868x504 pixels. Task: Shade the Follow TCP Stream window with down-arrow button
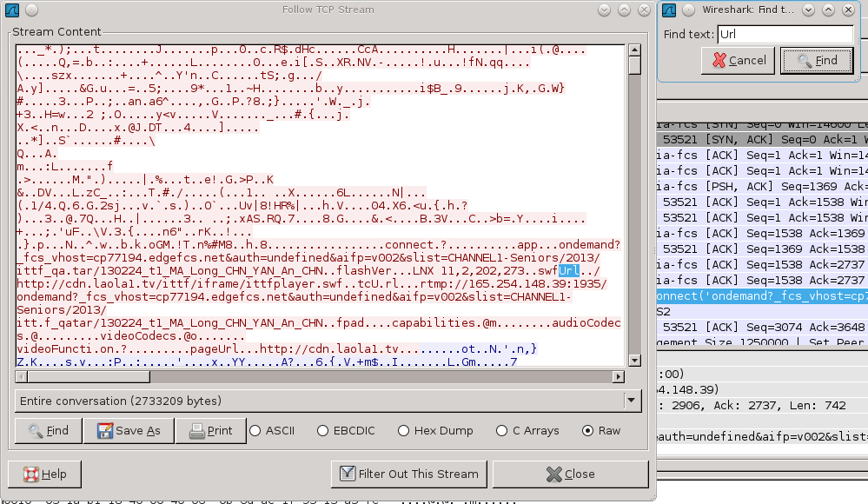point(604,10)
